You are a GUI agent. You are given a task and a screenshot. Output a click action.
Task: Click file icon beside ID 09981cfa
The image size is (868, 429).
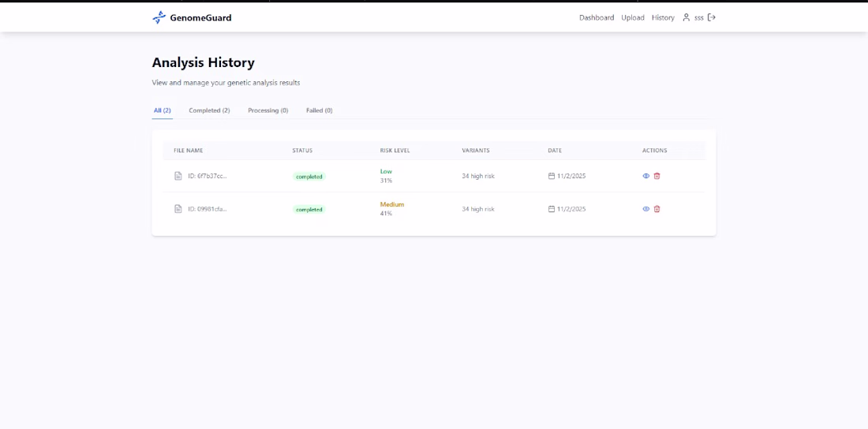(178, 209)
